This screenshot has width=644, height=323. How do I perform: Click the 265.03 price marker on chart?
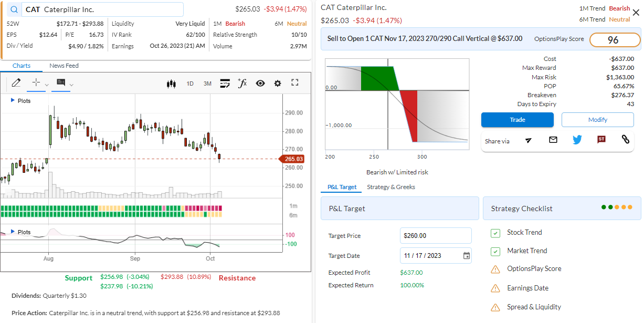click(293, 159)
